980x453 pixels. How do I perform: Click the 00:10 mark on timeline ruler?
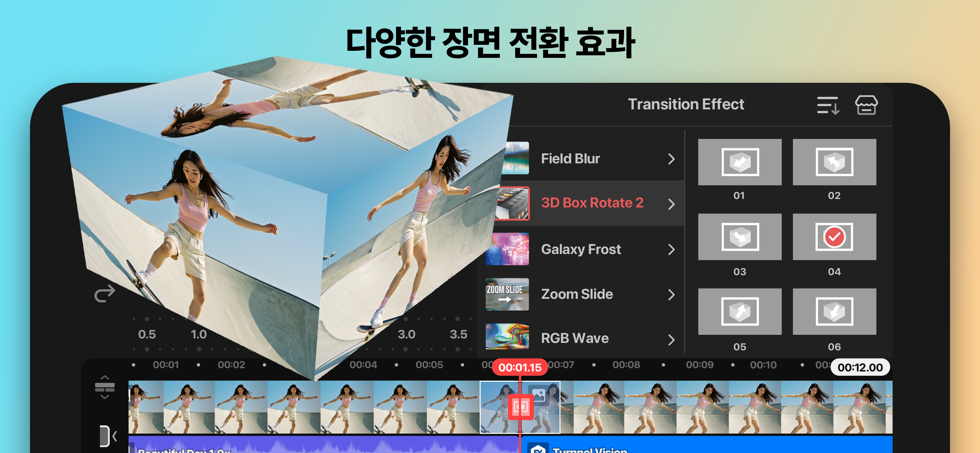click(763, 365)
